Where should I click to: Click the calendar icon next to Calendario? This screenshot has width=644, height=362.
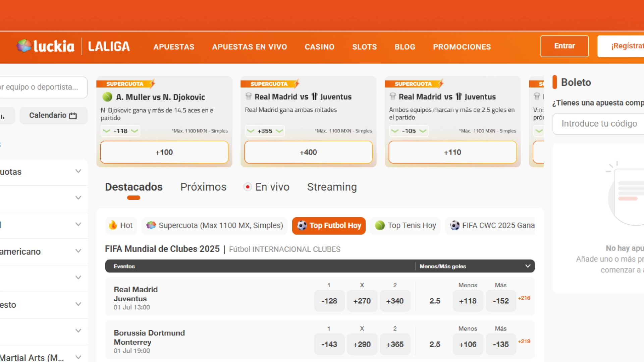[x=73, y=116]
